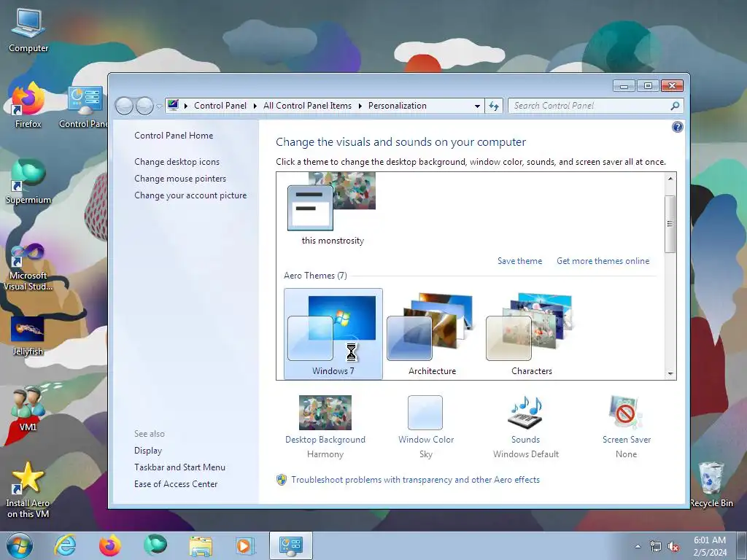Select the Install Aero on this VM shortcut
Viewport: 747px width, 560px height.
[28, 491]
